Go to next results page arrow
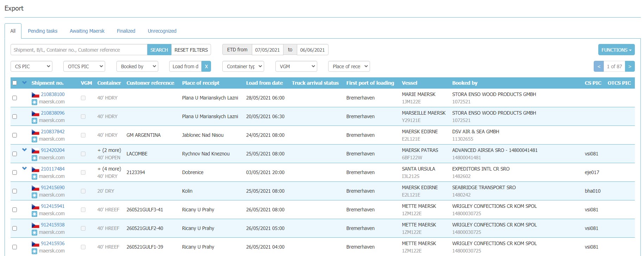Image resolution: width=644 pixels, height=256 pixels. pyautogui.click(x=630, y=66)
